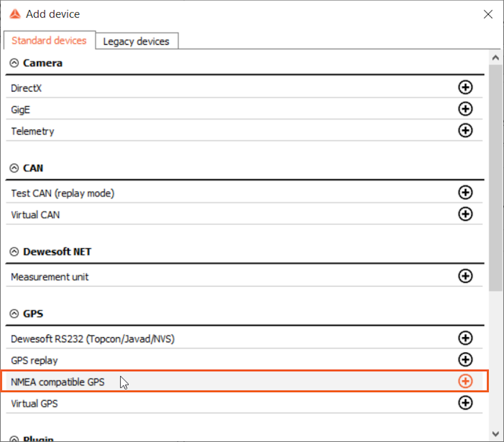The image size is (504, 442).
Task: Select the Telemetry row text
Action: [32, 131]
